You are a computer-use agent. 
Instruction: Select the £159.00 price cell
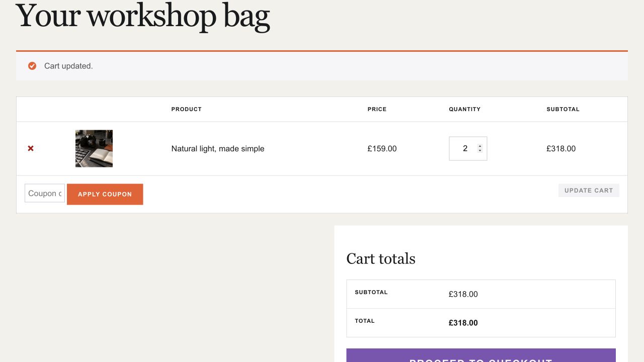coord(382,148)
